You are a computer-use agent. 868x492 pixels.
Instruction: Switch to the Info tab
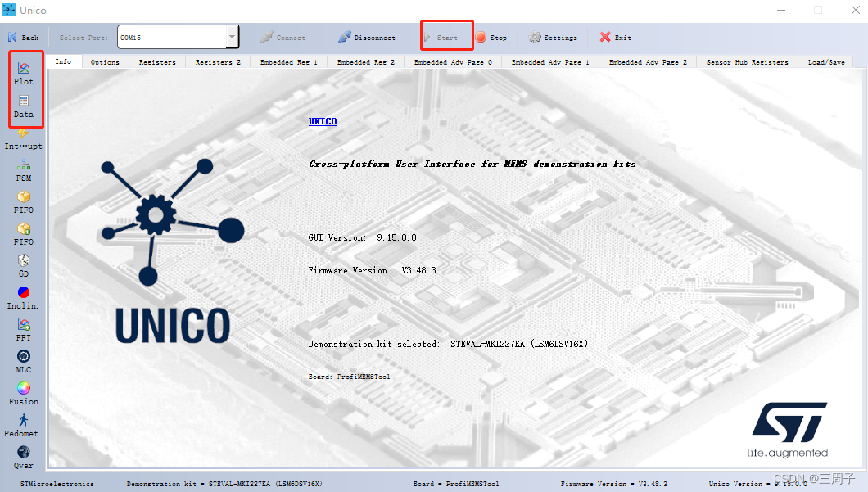click(63, 61)
